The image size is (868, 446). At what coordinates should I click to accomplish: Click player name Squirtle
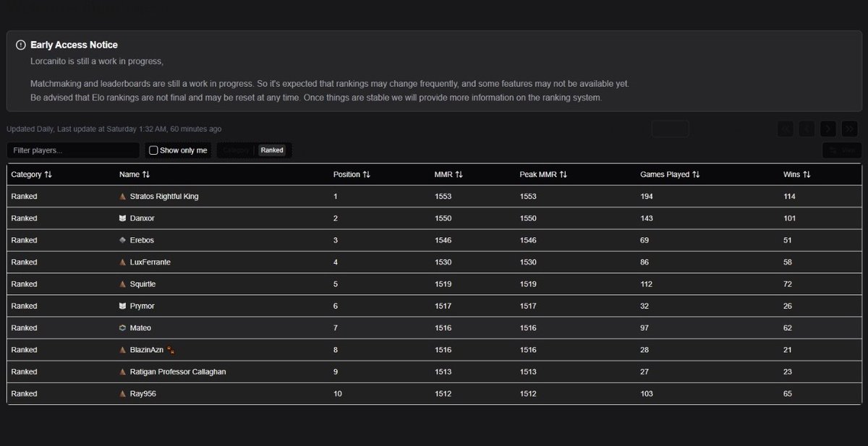(143, 284)
